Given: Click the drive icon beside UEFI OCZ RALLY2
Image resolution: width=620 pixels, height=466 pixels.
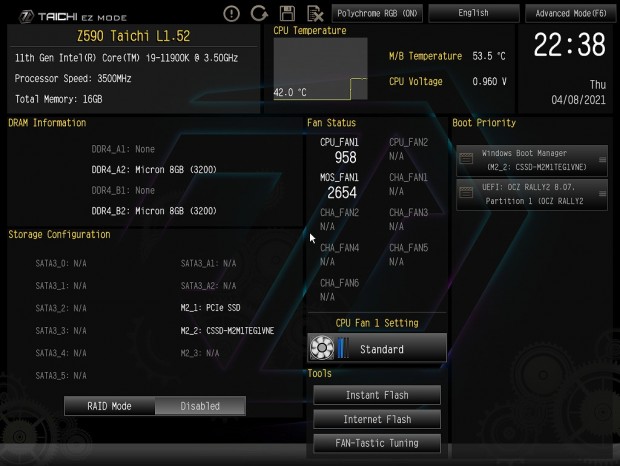Looking at the screenshot, I should [466, 193].
